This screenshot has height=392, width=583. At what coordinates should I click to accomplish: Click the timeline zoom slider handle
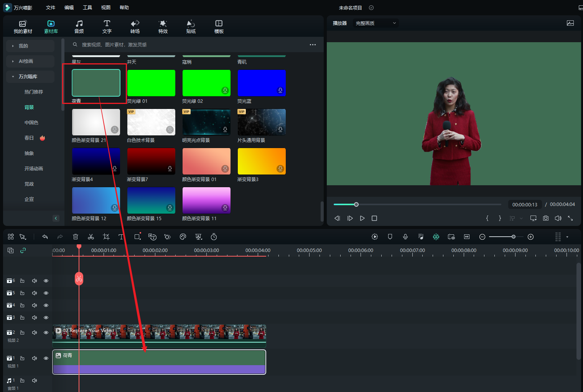[514, 237]
